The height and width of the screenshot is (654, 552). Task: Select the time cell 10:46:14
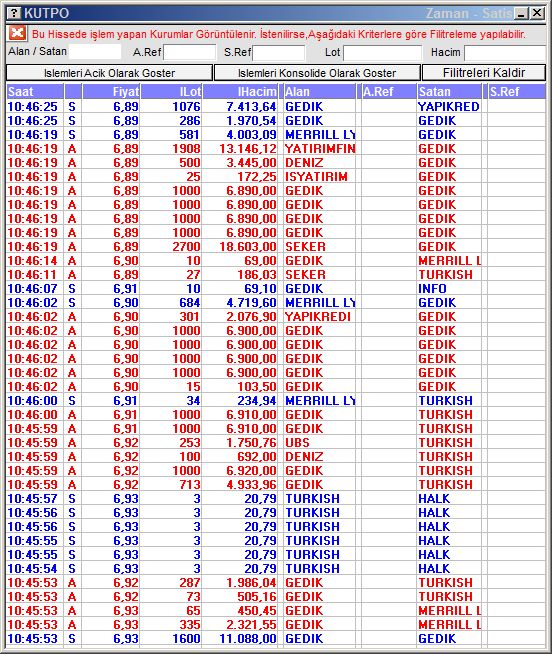click(x=35, y=261)
